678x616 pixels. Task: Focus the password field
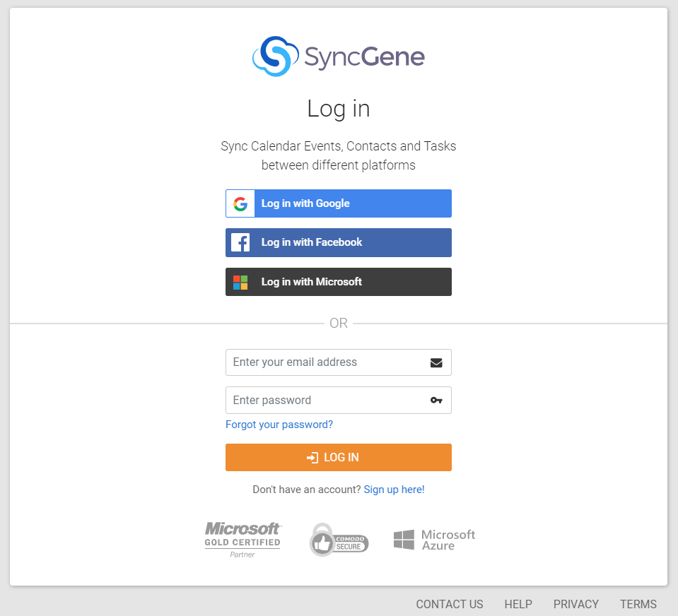pyautogui.click(x=339, y=400)
